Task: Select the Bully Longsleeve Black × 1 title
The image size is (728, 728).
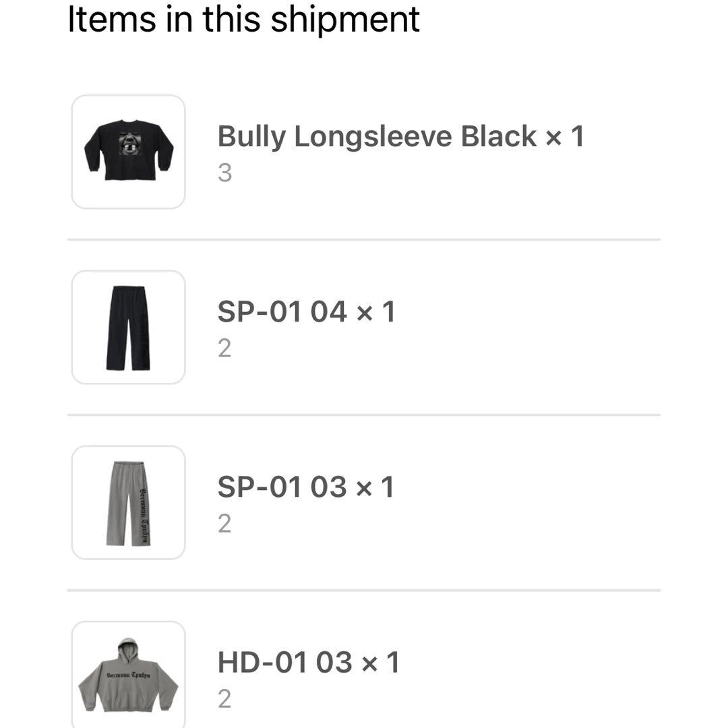Action: pos(400,136)
